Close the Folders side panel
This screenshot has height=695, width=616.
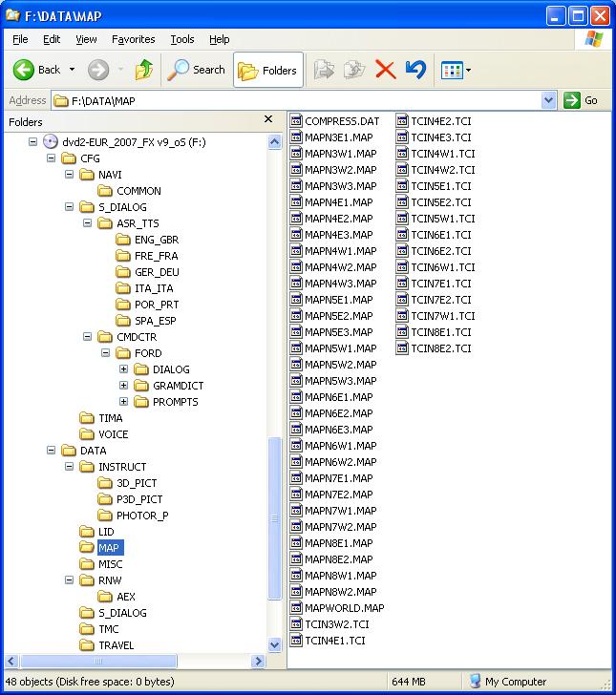(269, 120)
